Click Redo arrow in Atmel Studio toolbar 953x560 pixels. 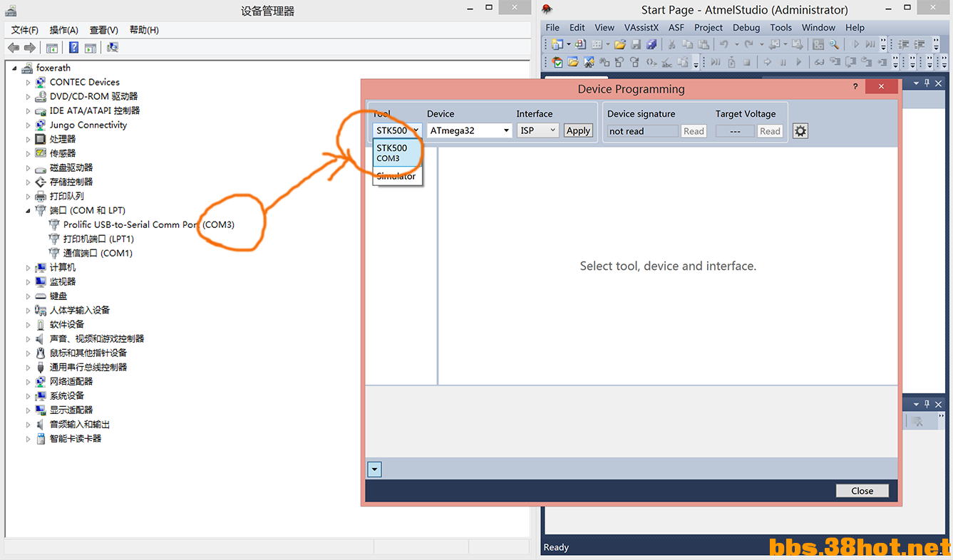coord(748,44)
